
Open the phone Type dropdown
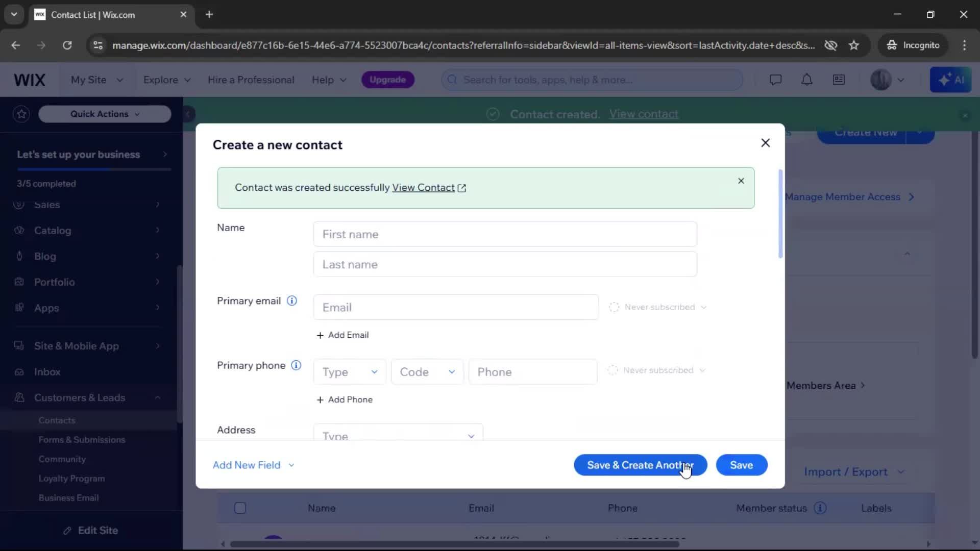[350, 372]
